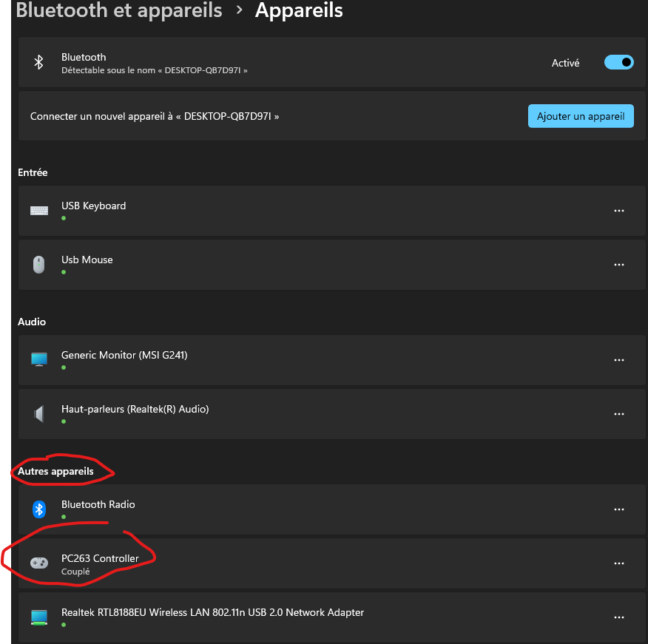Image resolution: width=648 pixels, height=644 pixels.
Task: Open more options for Bluetooth Radio
Action: click(x=618, y=509)
